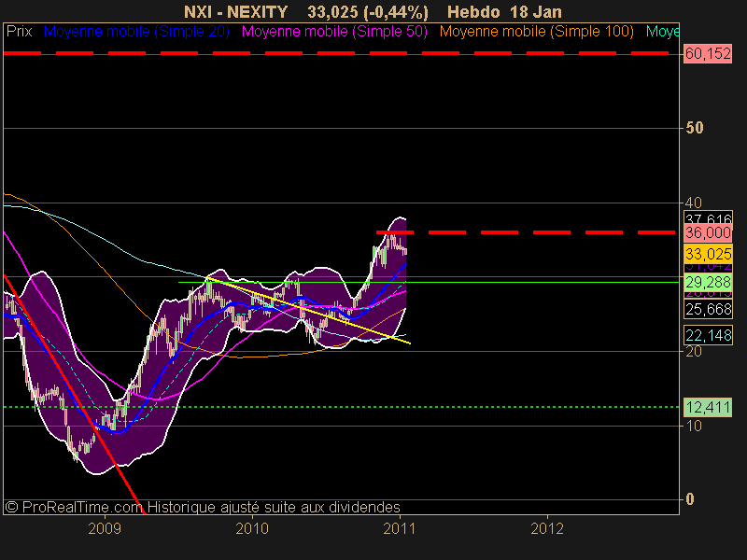Click the 29,288 green price tag

[708, 283]
